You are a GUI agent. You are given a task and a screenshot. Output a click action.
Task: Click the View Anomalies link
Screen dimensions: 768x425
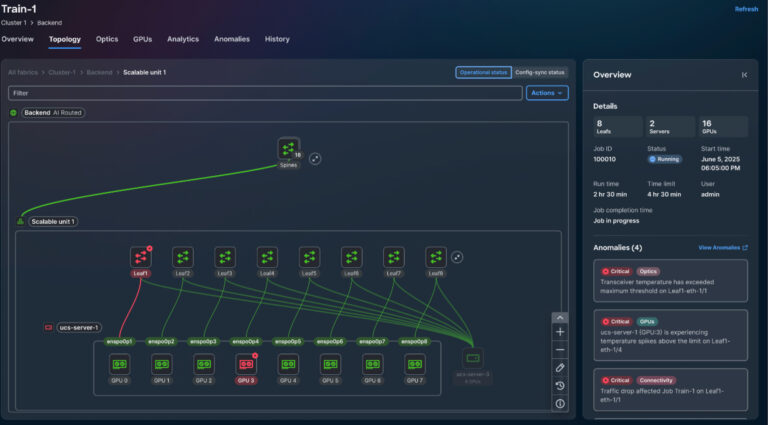[x=722, y=247]
